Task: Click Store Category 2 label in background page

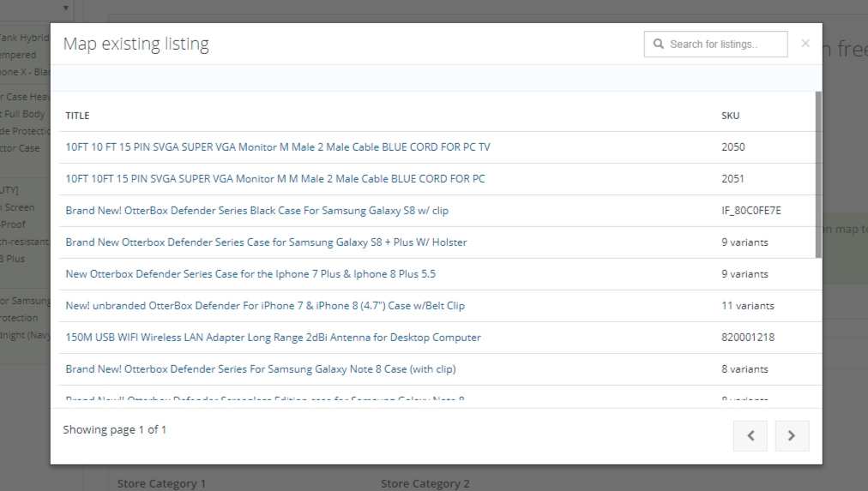Action: click(x=425, y=484)
